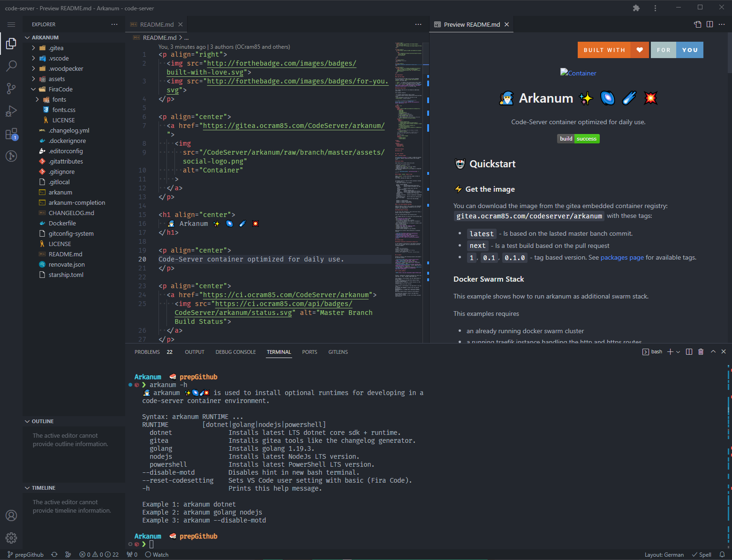
Task: Toggle Spell checker in the status bar
Action: pyautogui.click(x=702, y=554)
